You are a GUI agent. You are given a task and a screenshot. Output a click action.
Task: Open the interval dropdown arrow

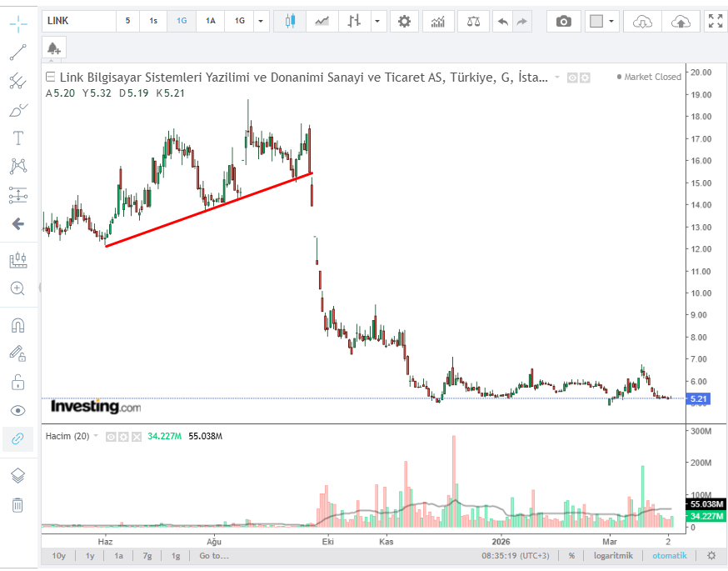tap(261, 21)
